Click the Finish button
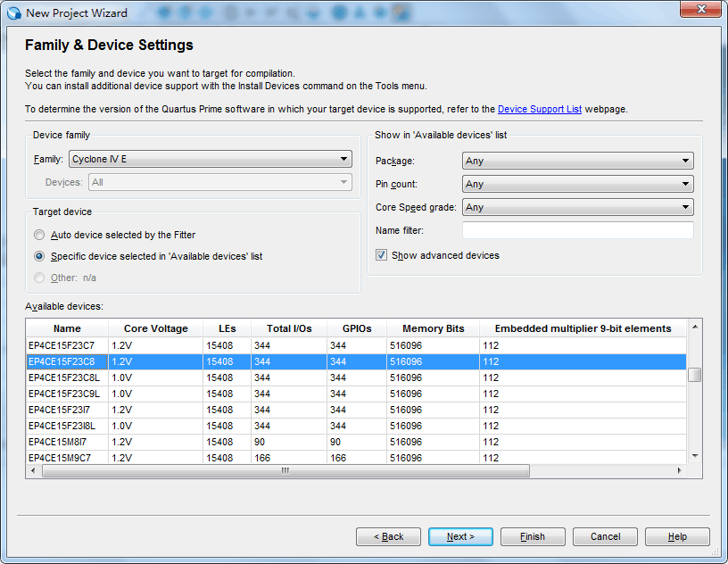Viewport: 728px width, 564px height. pos(533,536)
